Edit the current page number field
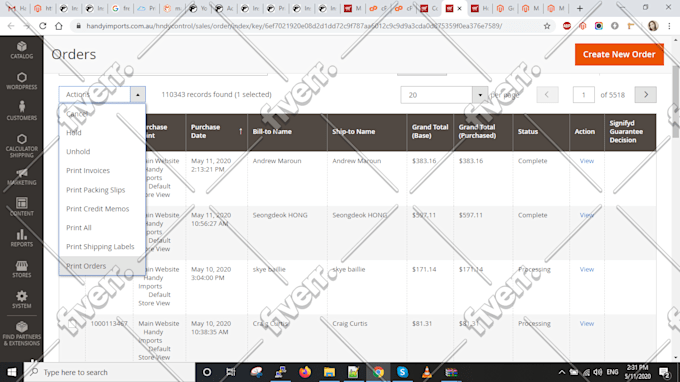 pos(583,95)
